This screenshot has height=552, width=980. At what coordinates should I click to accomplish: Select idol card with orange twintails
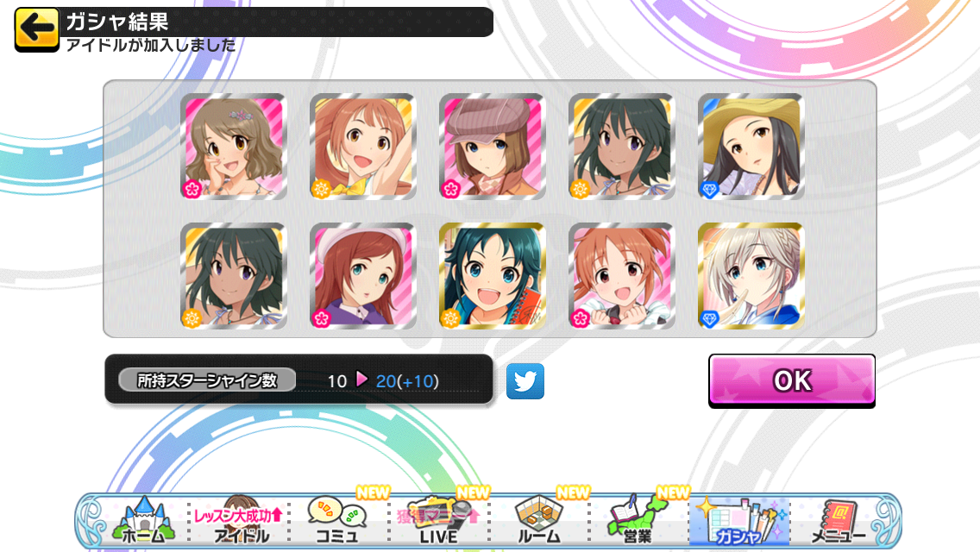point(622,276)
